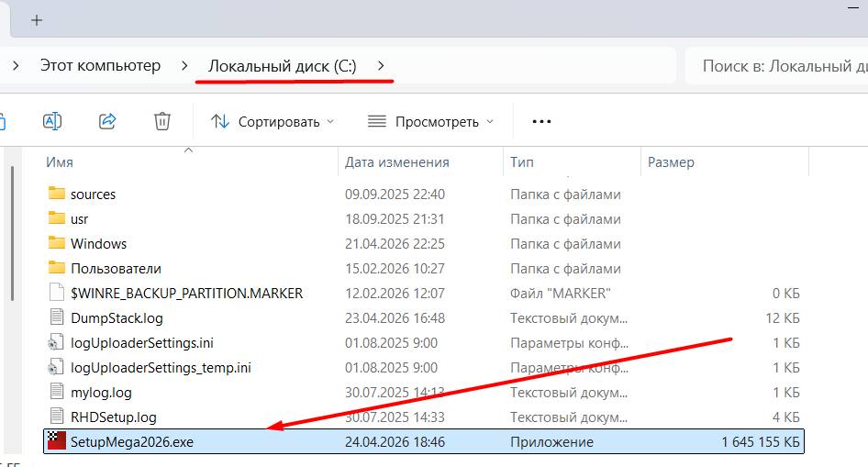
Task: Click the Windows folder icon
Action: [57, 244]
